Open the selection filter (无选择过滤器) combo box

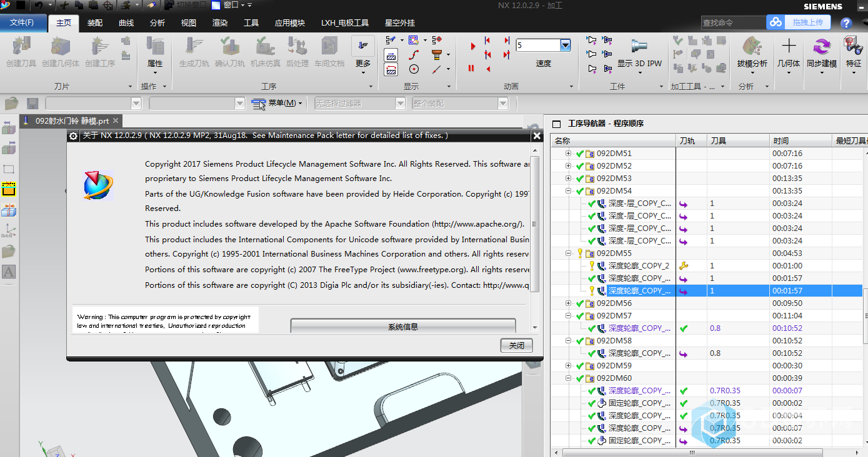point(360,103)
